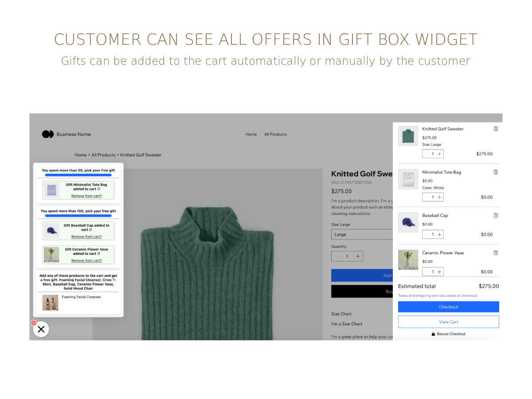Click the 'Color: White' text in cart

[433, 188]
